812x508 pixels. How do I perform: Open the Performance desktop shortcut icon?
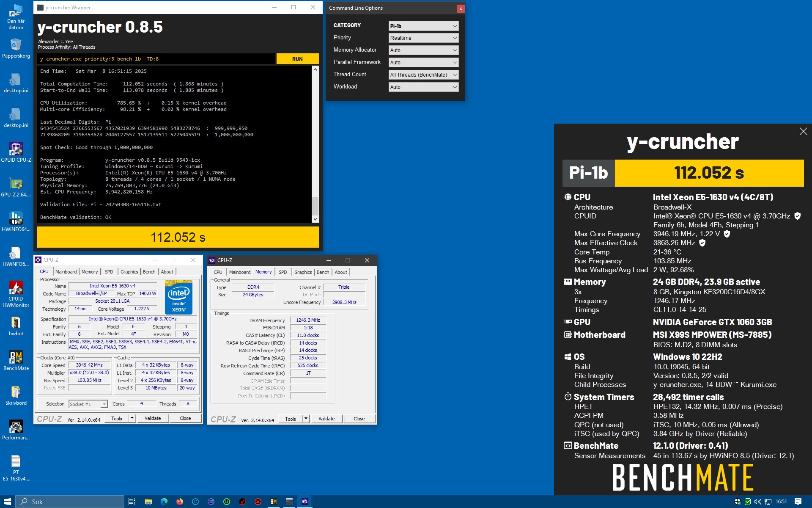coord(16,430)
